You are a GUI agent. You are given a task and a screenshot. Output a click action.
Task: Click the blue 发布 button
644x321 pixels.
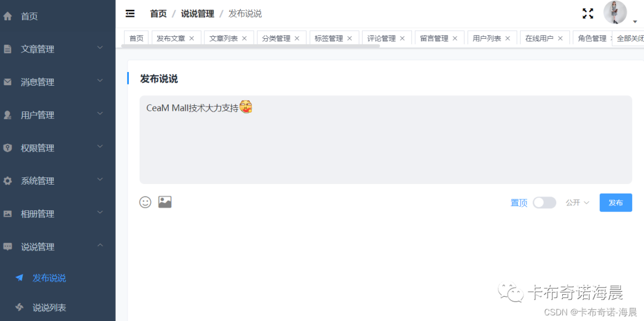tap(615, 202)
